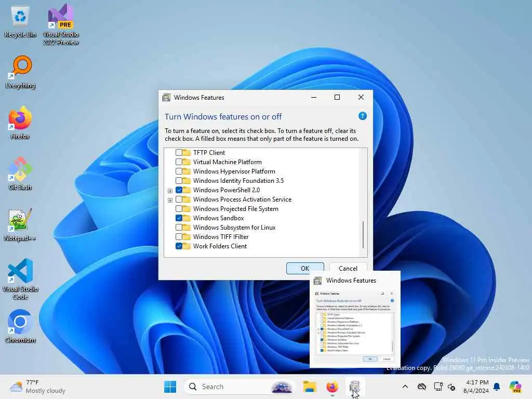The image size is (532, 399).
Task: Select the "Work Folders Client" label
Action: click(x=220, y=246)
